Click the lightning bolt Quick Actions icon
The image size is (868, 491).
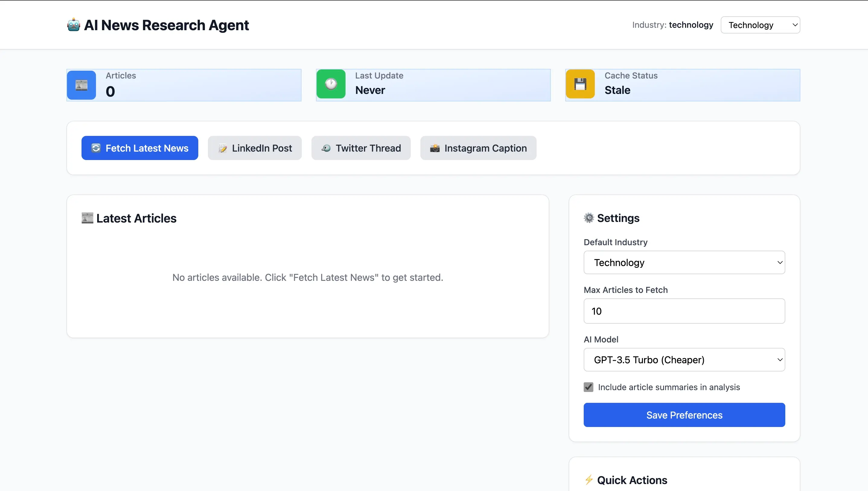(x=589, y=480)
